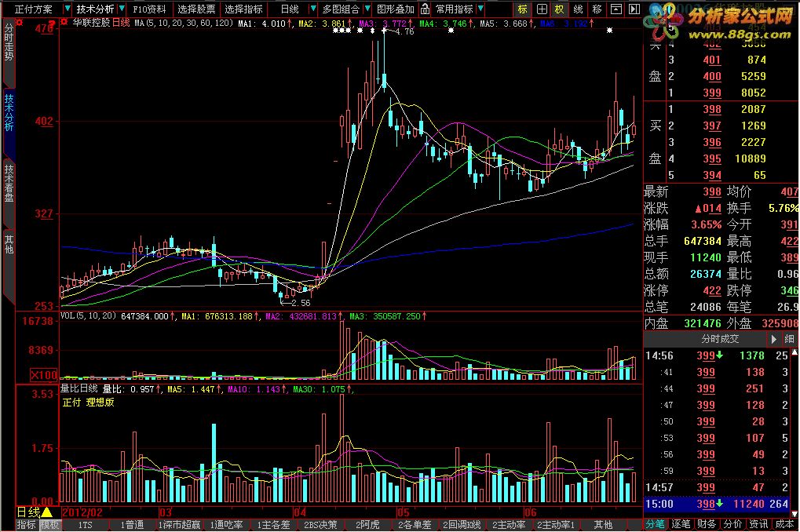800x532 pixels.
Task: Toggle the 线 drawing button
Action: coord(578,9)
